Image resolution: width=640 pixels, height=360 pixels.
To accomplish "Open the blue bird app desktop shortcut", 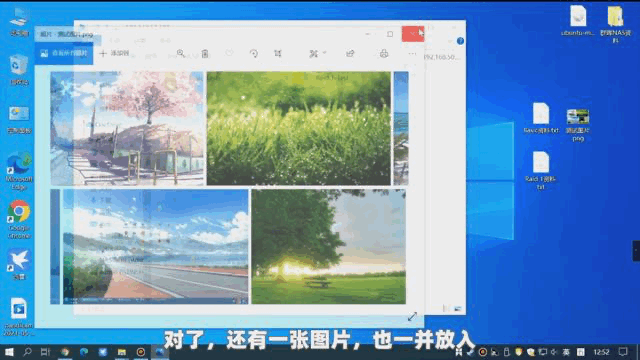I will [19, 264].
